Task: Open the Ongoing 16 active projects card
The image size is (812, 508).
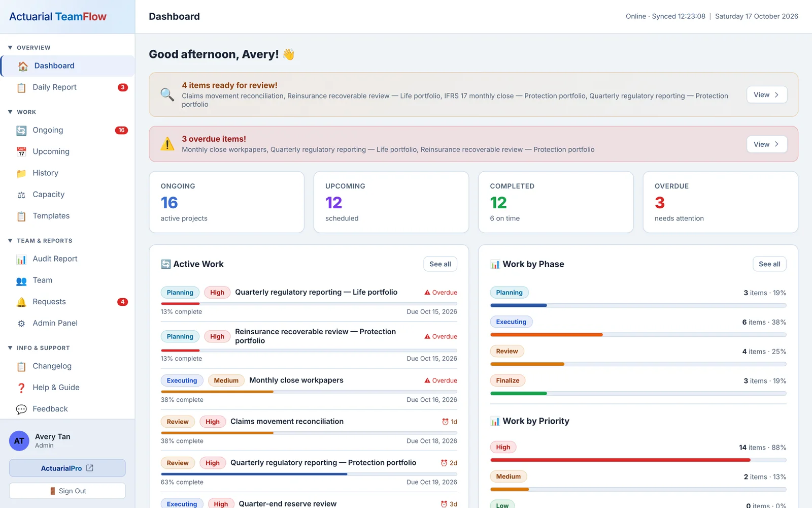Action: click(227, 202)
